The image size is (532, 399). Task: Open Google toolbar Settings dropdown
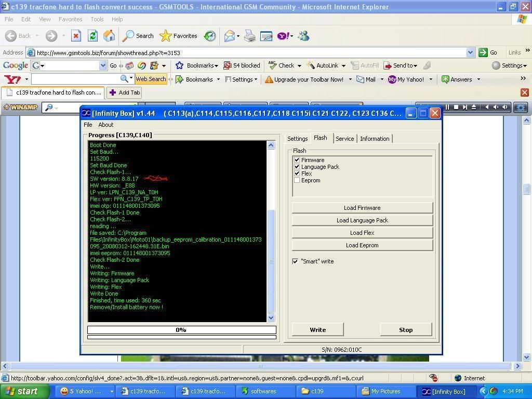509,65
